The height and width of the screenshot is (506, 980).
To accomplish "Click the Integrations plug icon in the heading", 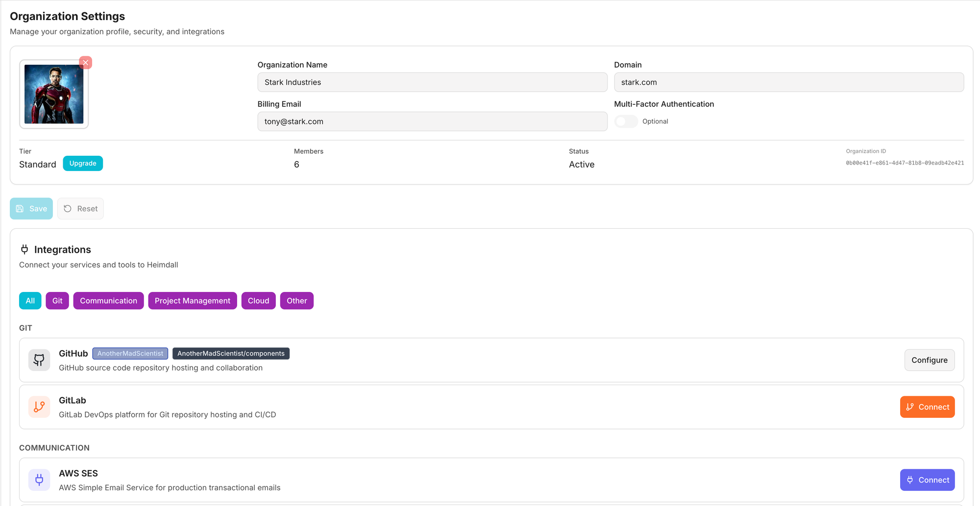I will click(x=24, y=250).
